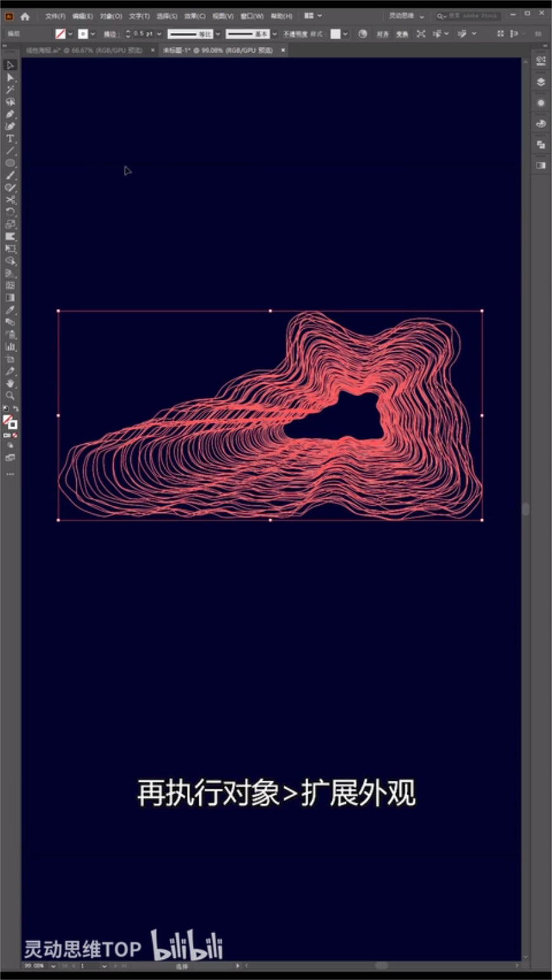552x980 pixels.
Task: Set the fill to None
Action: pyautogui.click(x=15, y=436)
